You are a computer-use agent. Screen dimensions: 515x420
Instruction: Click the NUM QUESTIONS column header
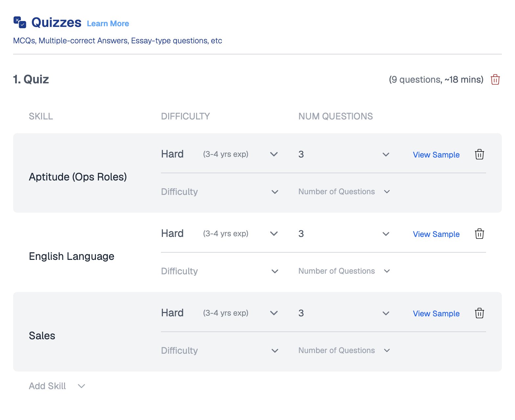tap(335, 116)
